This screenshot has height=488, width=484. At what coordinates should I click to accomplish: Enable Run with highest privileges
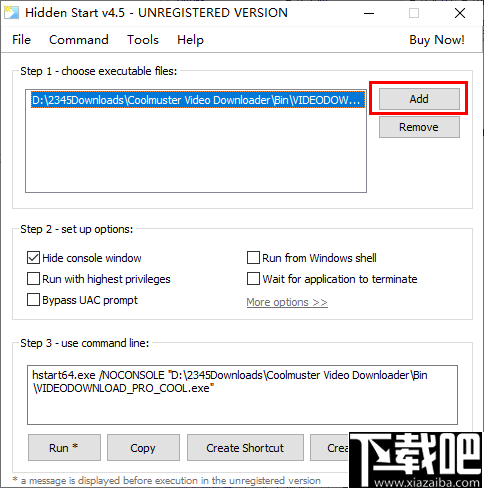[33, 279]
